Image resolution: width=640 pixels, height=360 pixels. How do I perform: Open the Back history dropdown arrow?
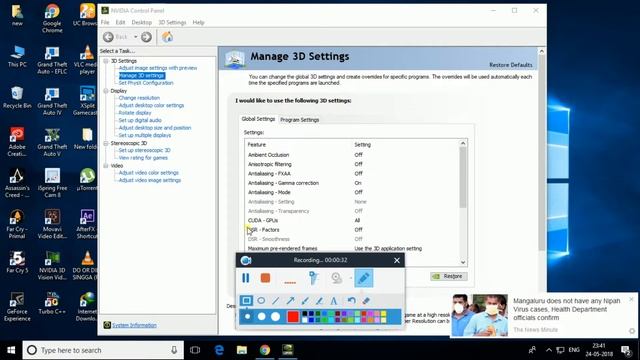pos(136,37)
